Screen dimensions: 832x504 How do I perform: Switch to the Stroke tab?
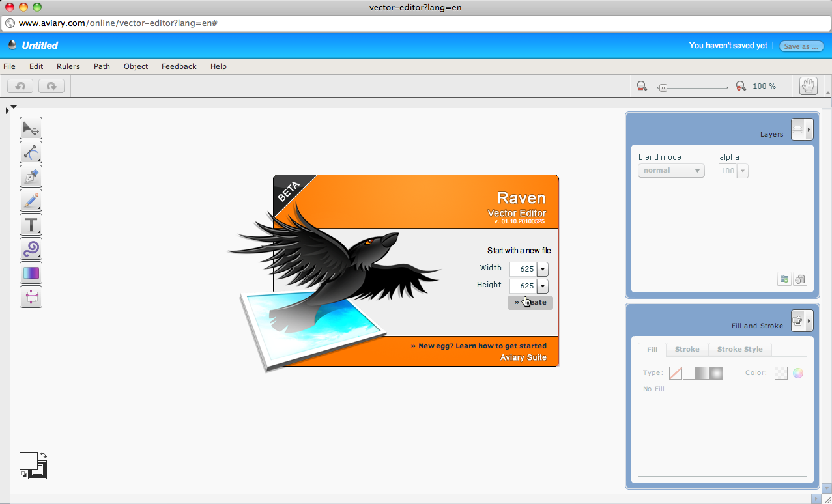pyautogui.click(x=687, y=350)
